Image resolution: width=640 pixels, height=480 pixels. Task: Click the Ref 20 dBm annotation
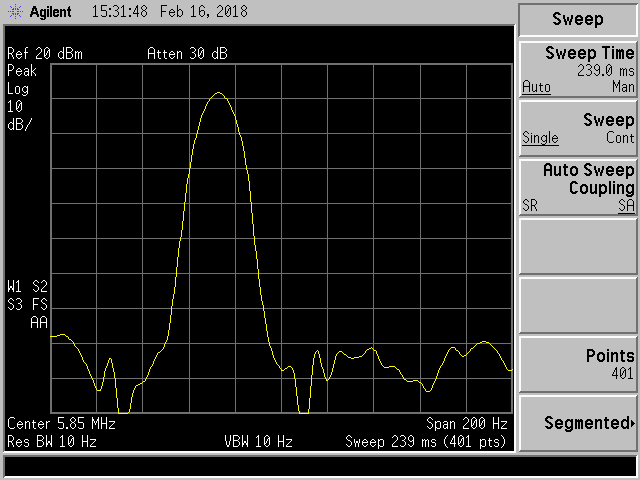coord(43,54)
